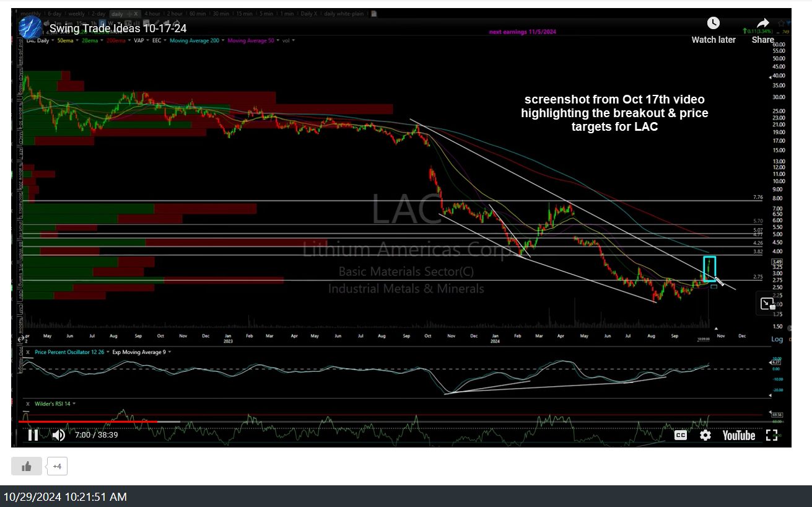Open the video title link
The image size is (812, 507).
point(118,29)
